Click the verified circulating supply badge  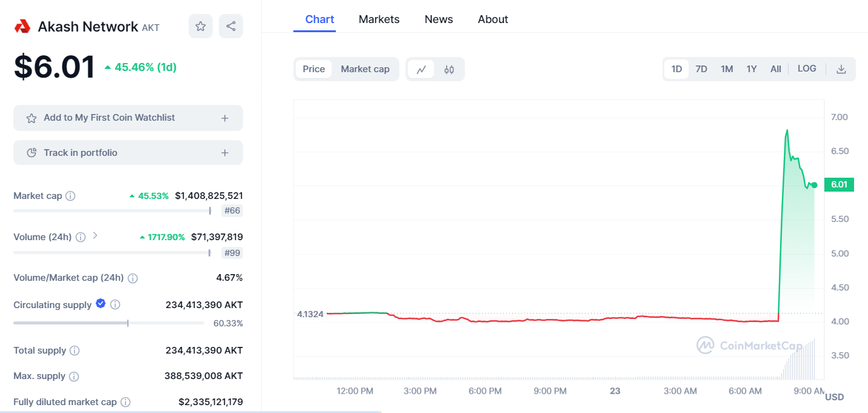click(101, 303)
